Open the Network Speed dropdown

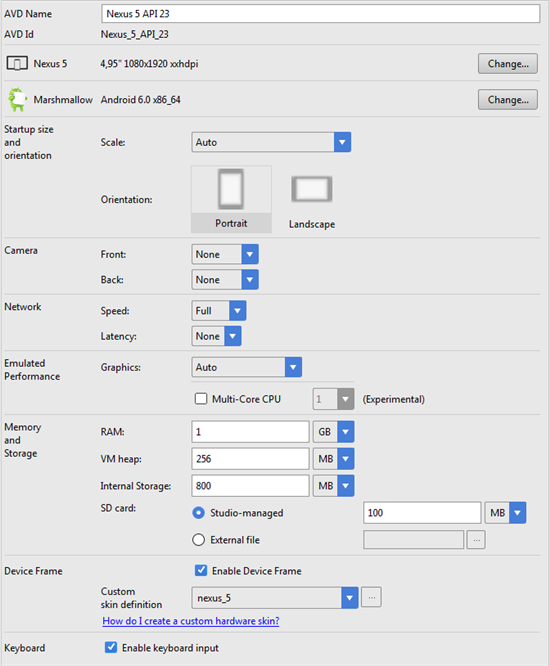219,311
